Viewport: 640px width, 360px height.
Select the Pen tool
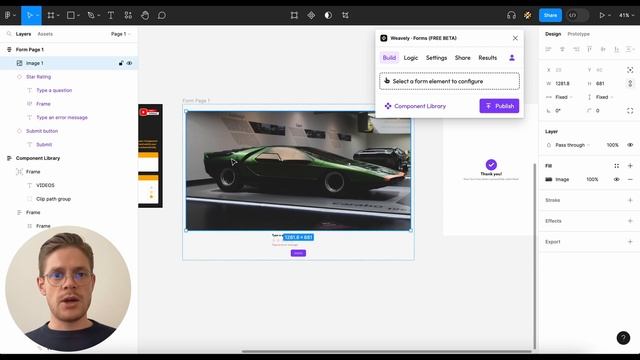point(91,16)
